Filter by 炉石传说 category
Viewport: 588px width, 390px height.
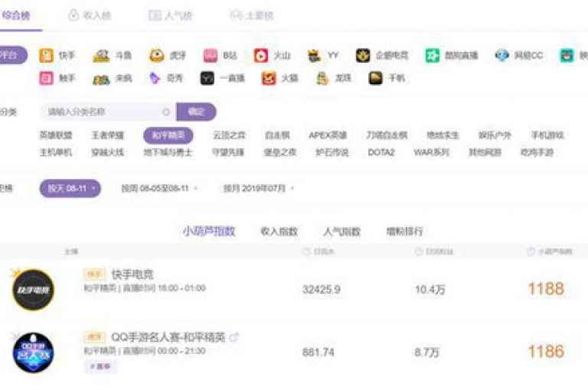(x=332, y=152)
